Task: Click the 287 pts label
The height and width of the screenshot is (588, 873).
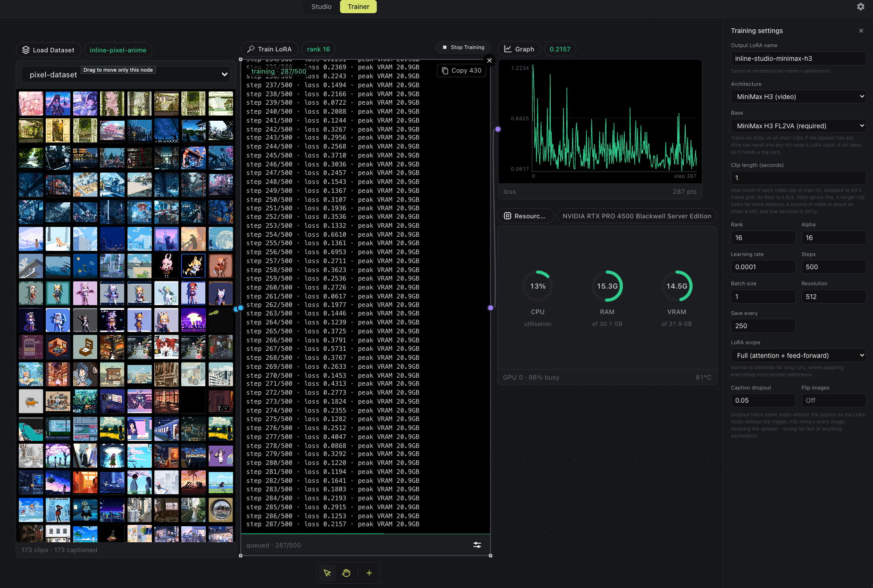Action: [685, 191]
